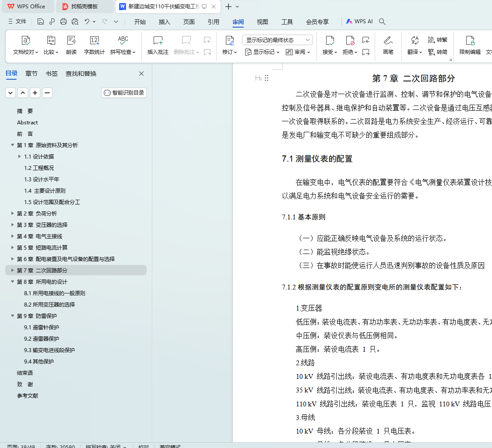Image resolution: width=492 pixels, height=448 pixels.
Task: Close the navigation pane
Action: 141,74
